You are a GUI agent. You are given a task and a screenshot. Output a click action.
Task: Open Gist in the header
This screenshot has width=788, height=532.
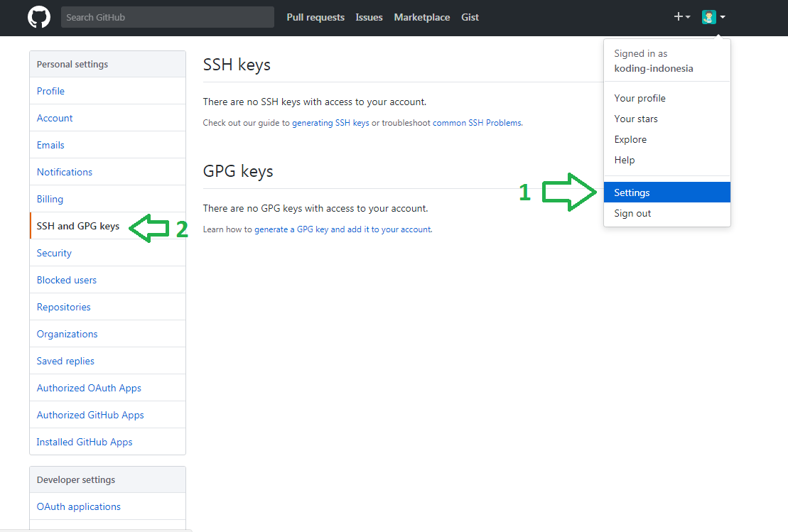470,17
